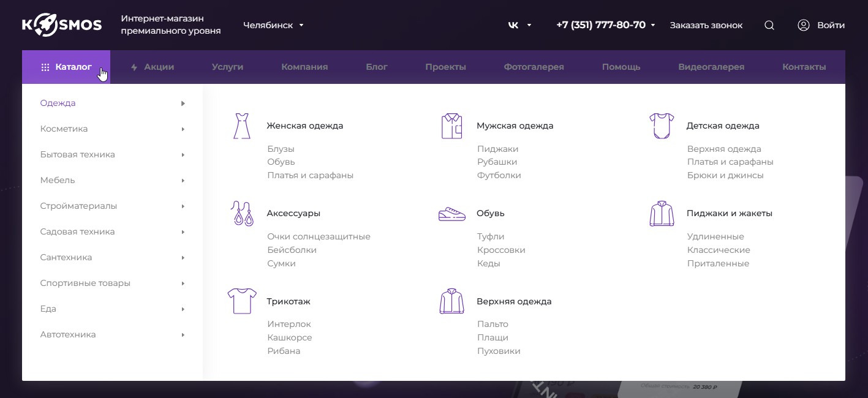
Task: Open the Блог menu item
Action: coord(377,67)
